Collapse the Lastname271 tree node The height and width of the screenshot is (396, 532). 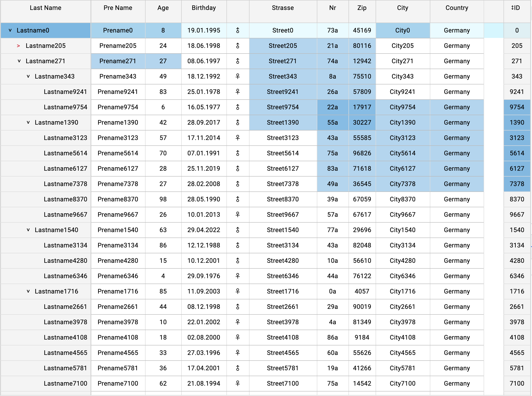coord(19,61)
